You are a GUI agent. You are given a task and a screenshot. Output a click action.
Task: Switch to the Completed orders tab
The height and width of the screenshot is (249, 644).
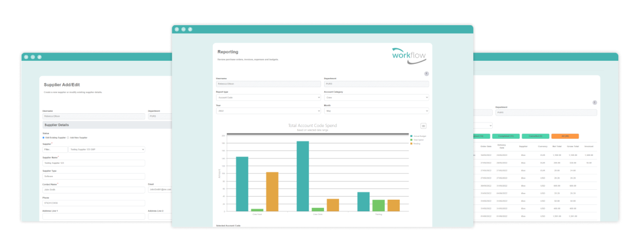click(506, 136)
